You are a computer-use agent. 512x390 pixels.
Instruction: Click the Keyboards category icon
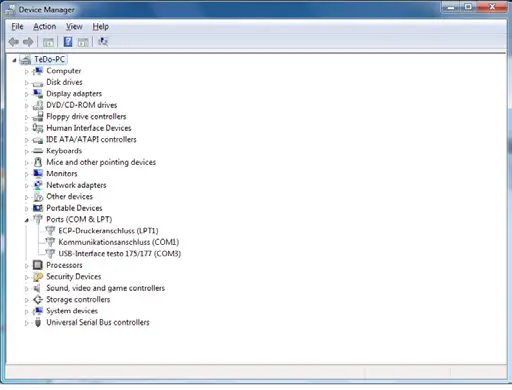click(38, 151)
